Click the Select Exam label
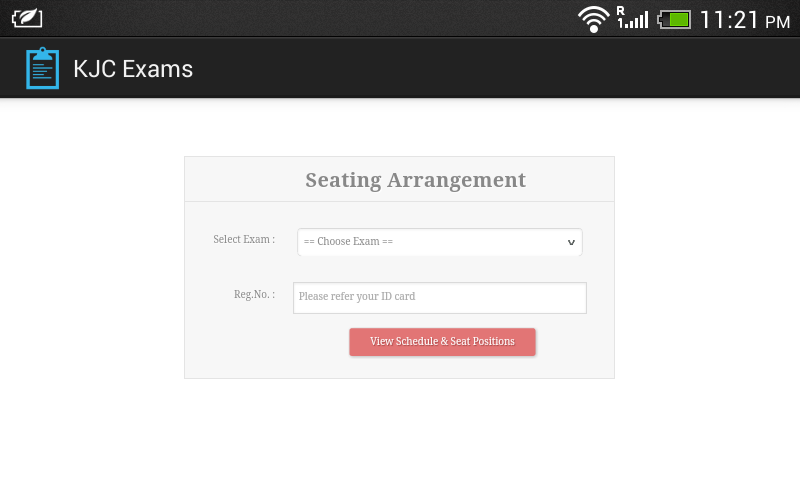This screenshot has width=800, height=480. coord(244,239)
